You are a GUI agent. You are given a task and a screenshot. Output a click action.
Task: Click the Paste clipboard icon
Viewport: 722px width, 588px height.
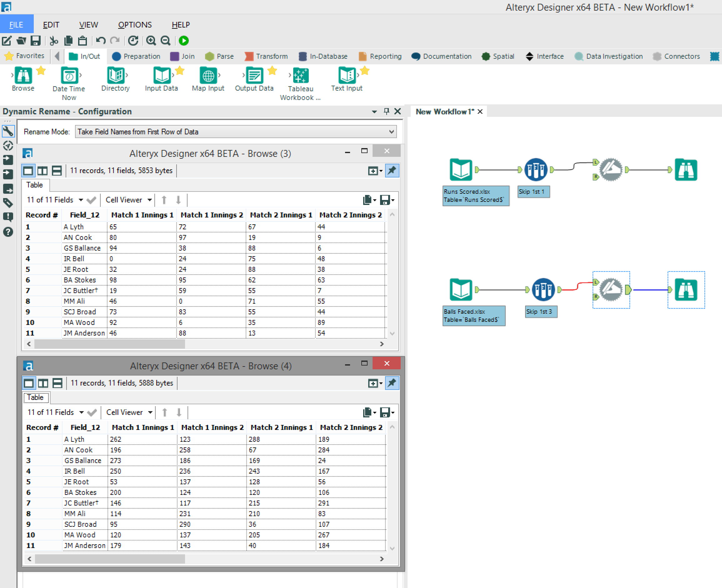pyautogui.click(x=83, y=41)
